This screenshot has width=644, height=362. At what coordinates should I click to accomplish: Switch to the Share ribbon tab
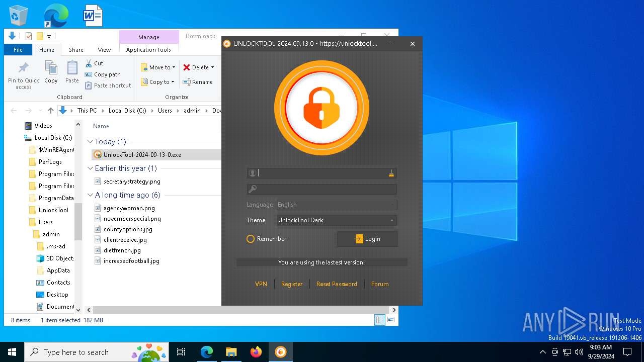pyautogui.click(x=76, y=50)
